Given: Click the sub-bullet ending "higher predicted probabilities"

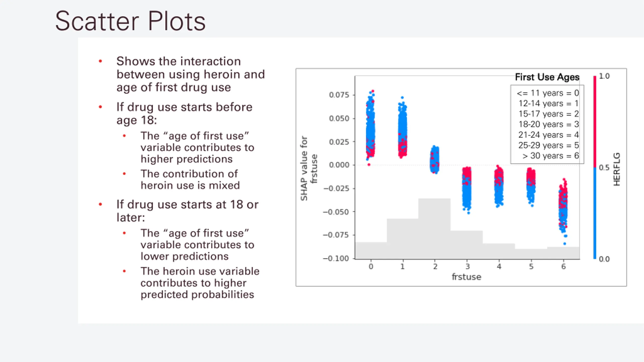Looking at the screenshot, I should [200, 283].
